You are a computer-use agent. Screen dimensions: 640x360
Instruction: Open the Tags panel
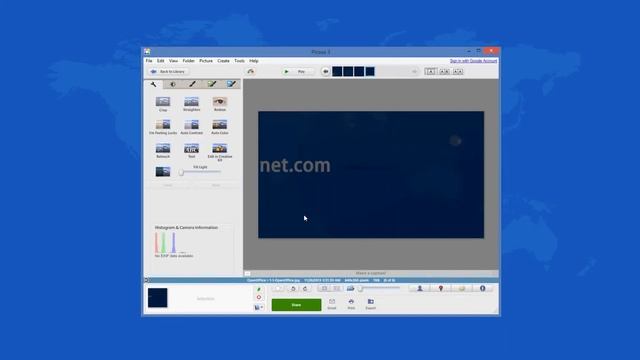tap(462, 289)
